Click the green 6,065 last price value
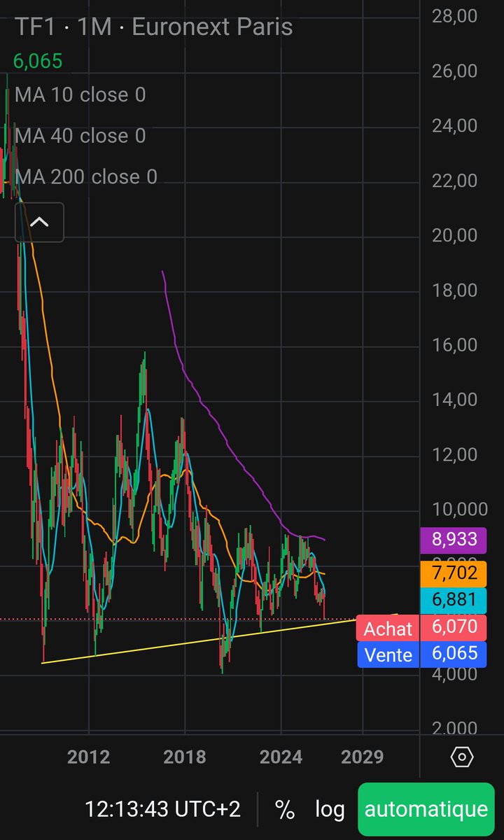The height and width of the screenshot is (840, 504). [x=38, y=61]
